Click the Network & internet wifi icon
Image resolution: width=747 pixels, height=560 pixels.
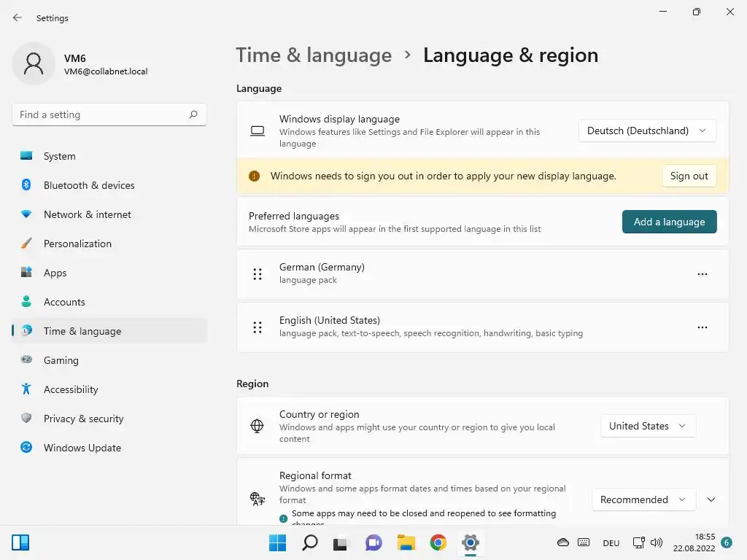[26, 214]
